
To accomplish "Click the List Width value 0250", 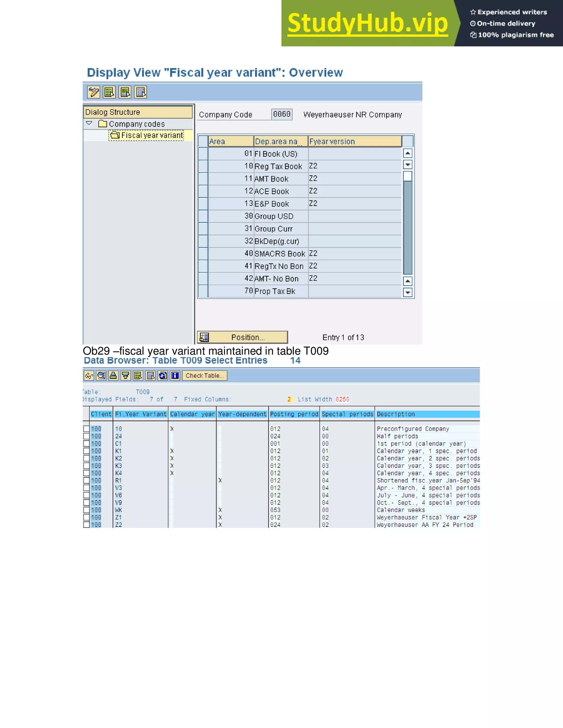I will pos(343,399).
